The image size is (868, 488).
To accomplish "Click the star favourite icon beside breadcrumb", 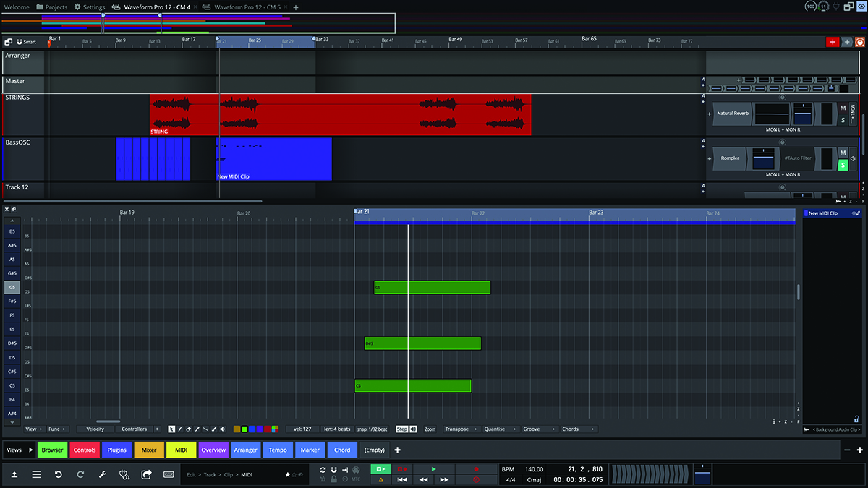I will tap(288, 474).
